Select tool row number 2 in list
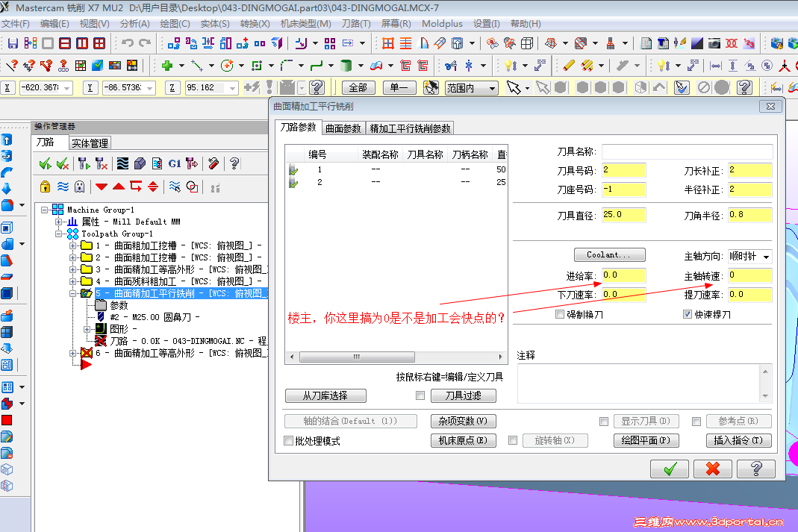This screenshot has width=798, height=532. (x=396, y=182)
